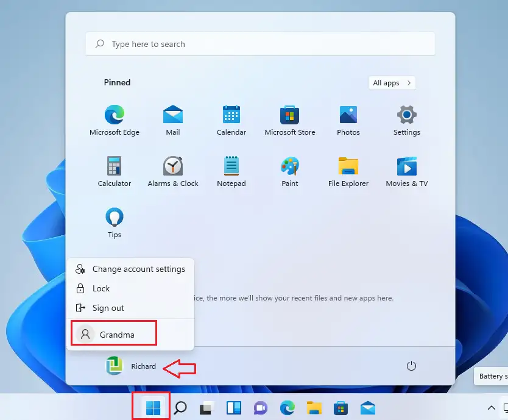Open the Widgets panel from taskbar
The width and height of the screenshot is (508, 420).
tap(233, 408)
